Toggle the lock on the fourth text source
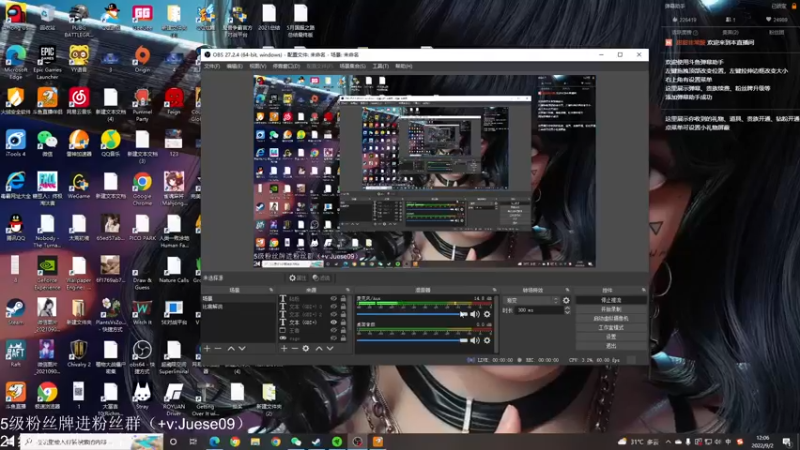The image size is (800, 450). click(x=343, y=322)
